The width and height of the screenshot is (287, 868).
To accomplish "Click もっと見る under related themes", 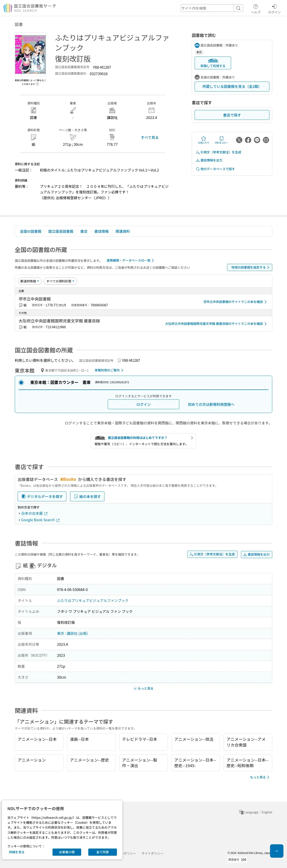I will pyautogui.click(x=259, y=777).
